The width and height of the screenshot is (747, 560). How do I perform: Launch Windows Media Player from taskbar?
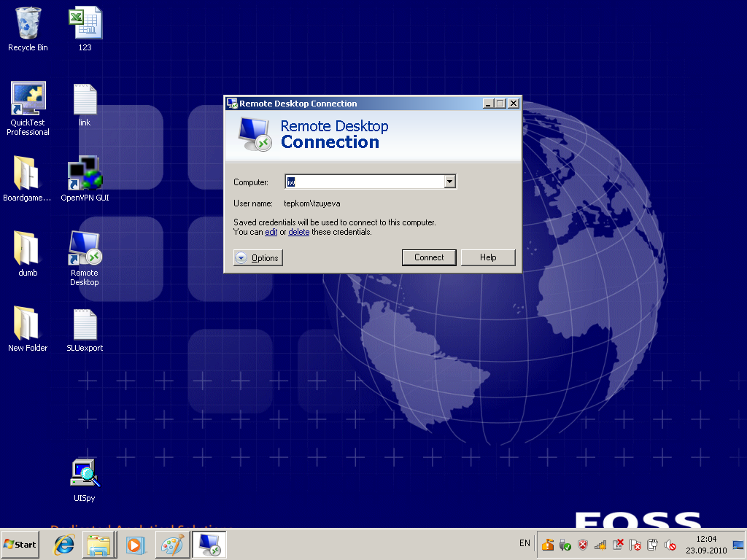click(136, 545)
